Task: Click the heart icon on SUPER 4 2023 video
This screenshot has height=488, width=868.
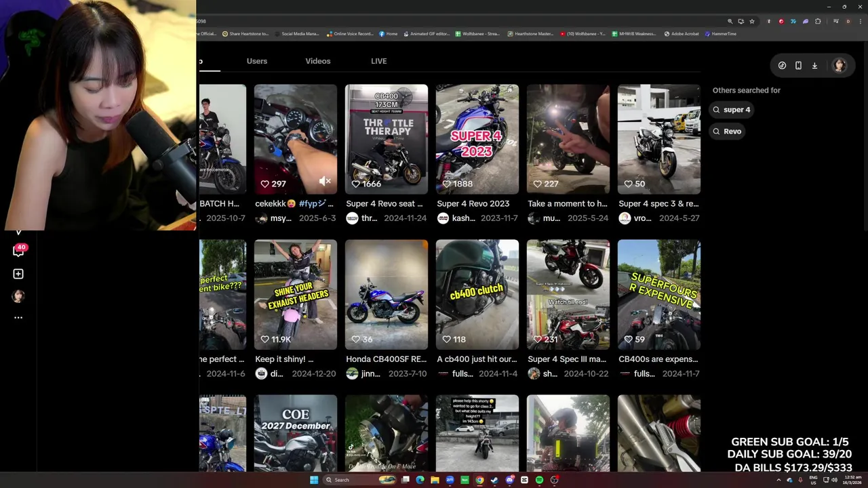Action: [447, 184]
